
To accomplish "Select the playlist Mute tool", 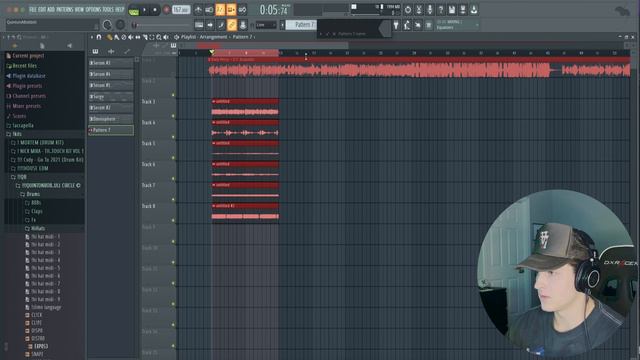I will [131, 37].
